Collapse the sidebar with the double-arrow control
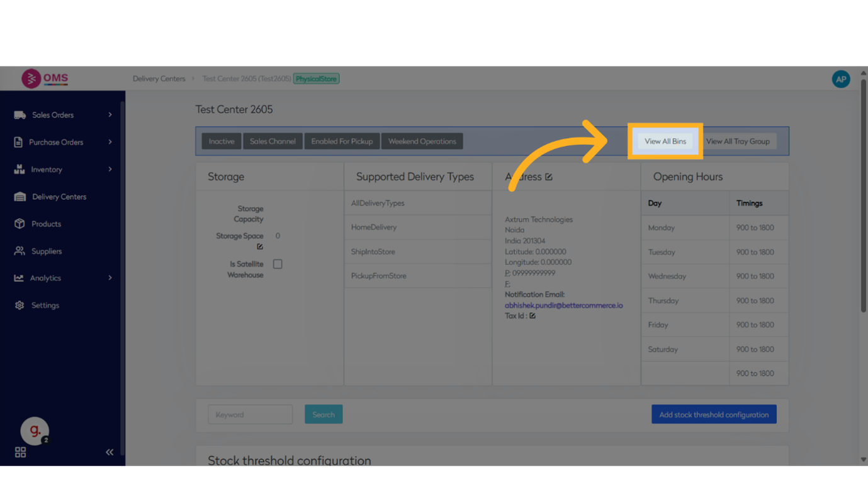Image resolution: width=868 pixels, height=488 pixels. coord(109,452)
